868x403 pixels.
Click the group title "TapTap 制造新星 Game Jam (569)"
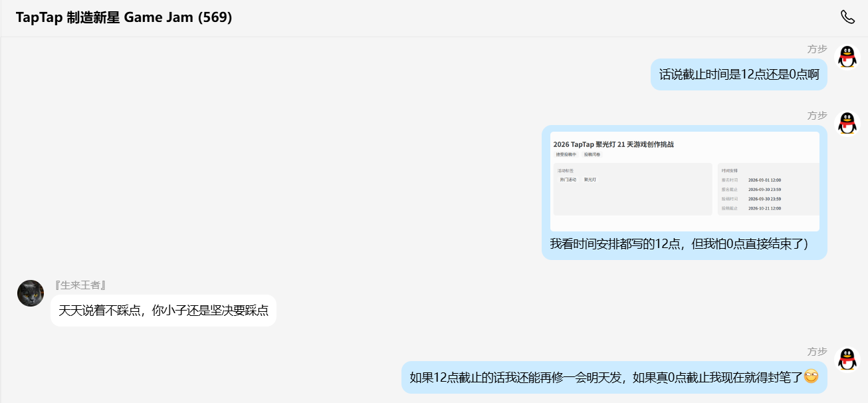(124, 17)
